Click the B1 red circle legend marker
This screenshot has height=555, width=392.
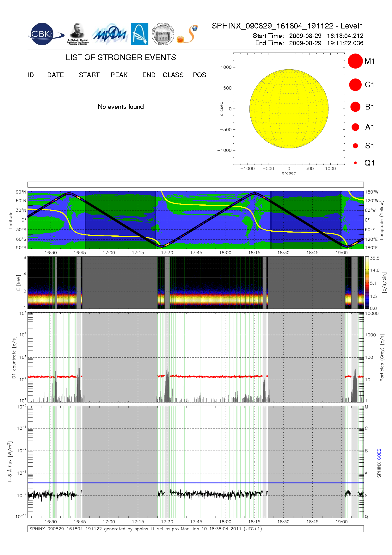pyautogui.click(x=355, y=107)
